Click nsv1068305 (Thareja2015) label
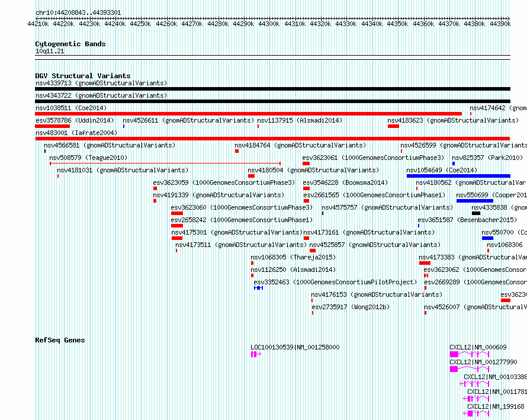 pyautogui.click(x=293, y=257)
